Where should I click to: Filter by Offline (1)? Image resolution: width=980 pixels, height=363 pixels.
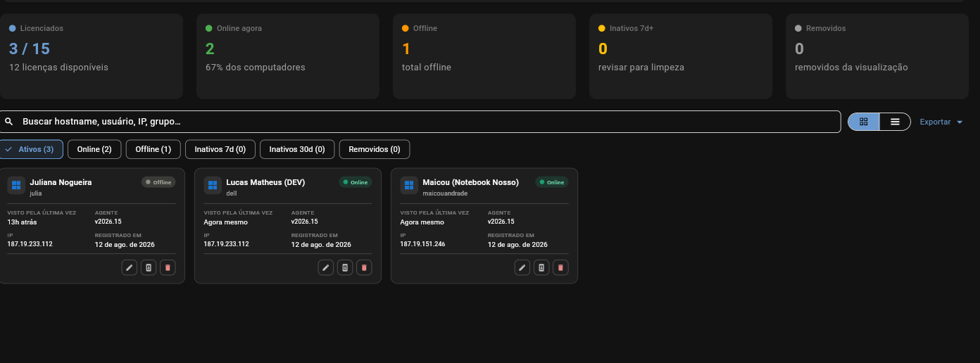click(153, 149)
